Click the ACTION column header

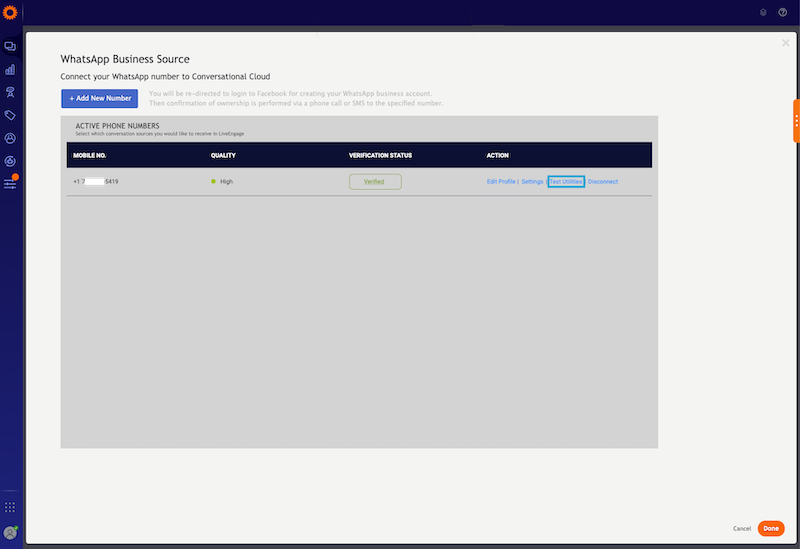[x=497, y=155]
